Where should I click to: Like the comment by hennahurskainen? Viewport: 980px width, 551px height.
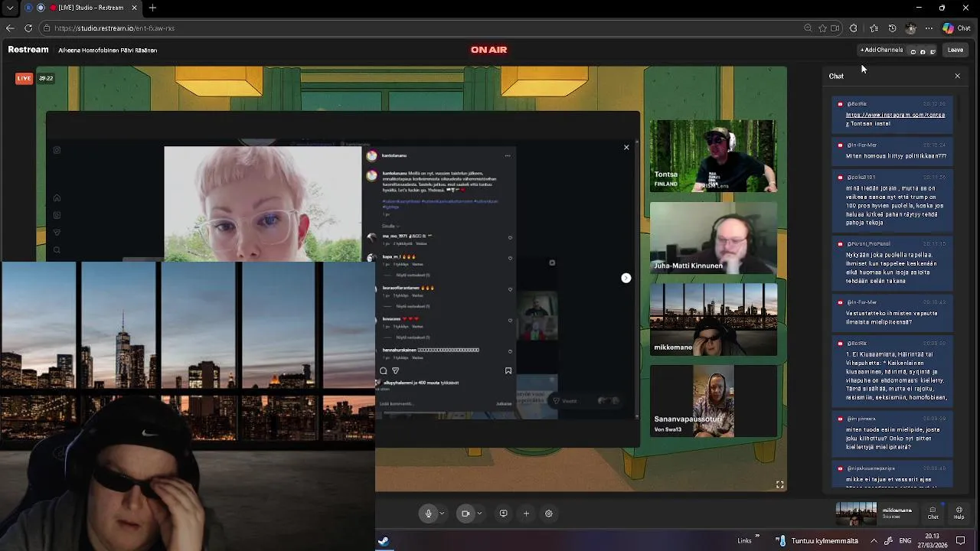[510, 351]
